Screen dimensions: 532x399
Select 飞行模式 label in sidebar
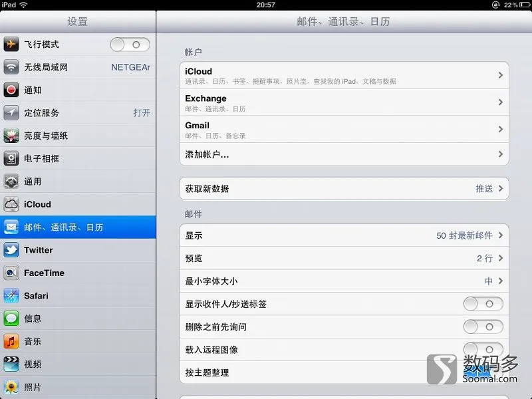pyautogui.click(x=41, y=45)
